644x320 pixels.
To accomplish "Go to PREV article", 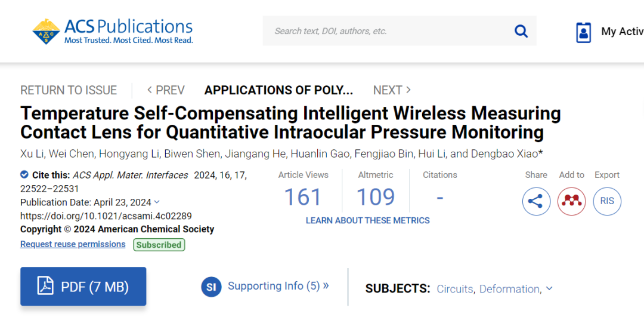I will pos(166,90).
